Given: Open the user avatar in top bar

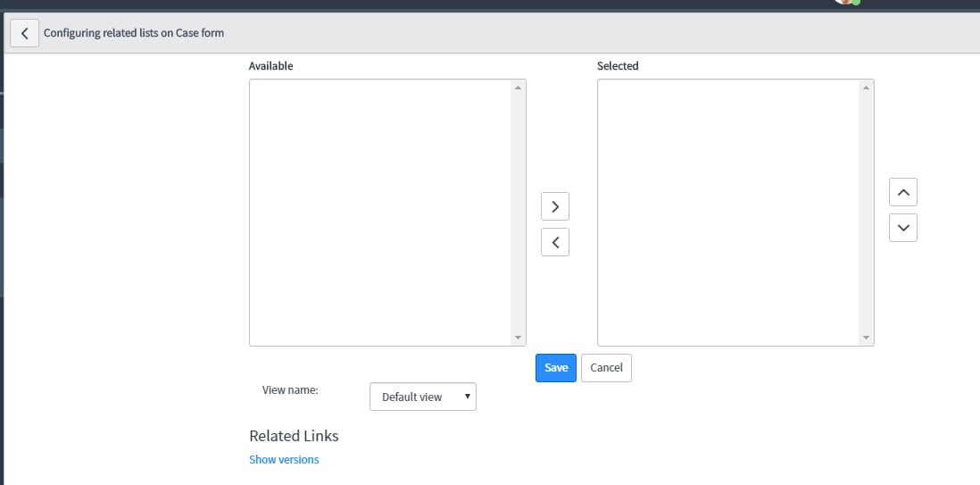Looking at the screenshot, I should 844,2.
